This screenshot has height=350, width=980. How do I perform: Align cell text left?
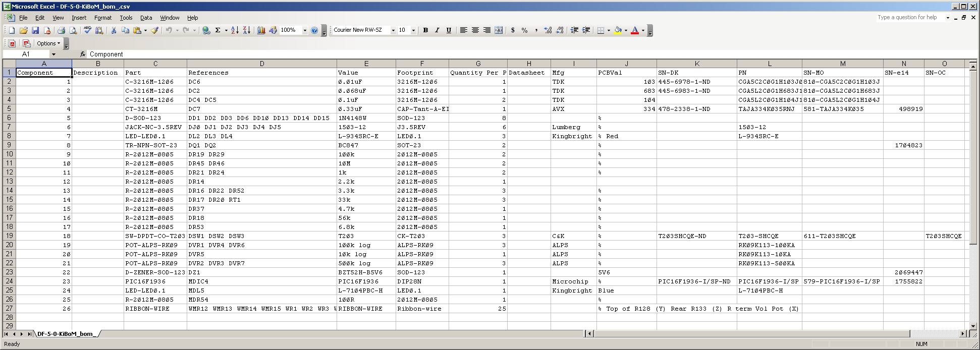pyautogui.click(x=463, y=30)
